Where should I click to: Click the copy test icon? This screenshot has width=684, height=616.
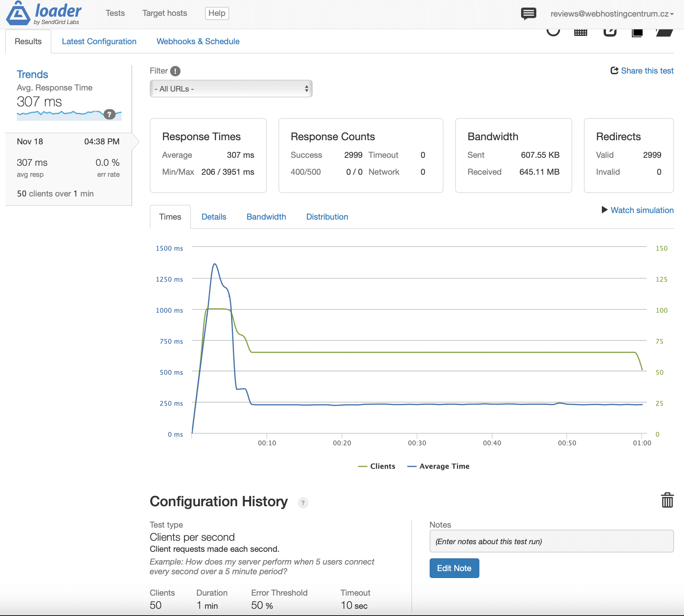[637, 33]
